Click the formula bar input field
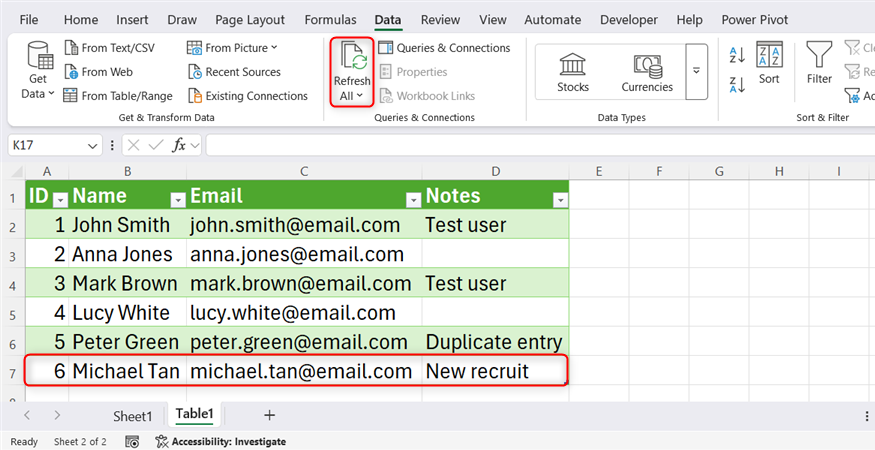Viewport: 875px width, 450px height. click(x=539, y=146)
